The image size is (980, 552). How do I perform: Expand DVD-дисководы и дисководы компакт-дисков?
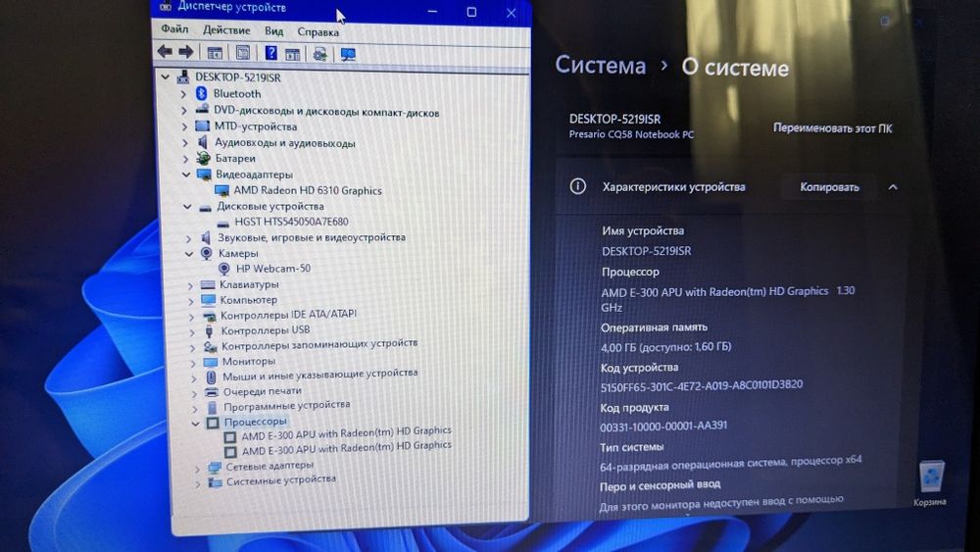(184, 110)
